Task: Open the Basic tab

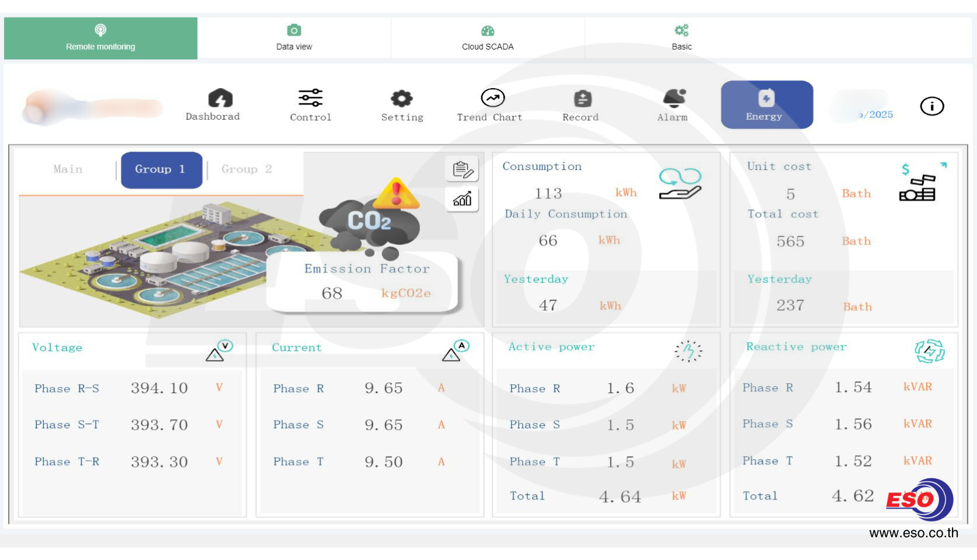Action: pyautogui.click(x=681, y=38)
